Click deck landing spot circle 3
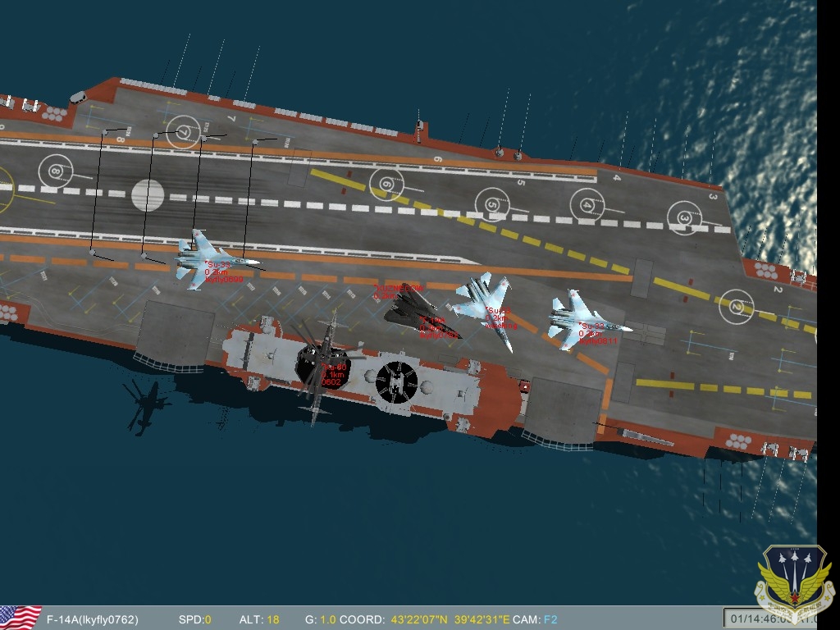 point(684,218)
